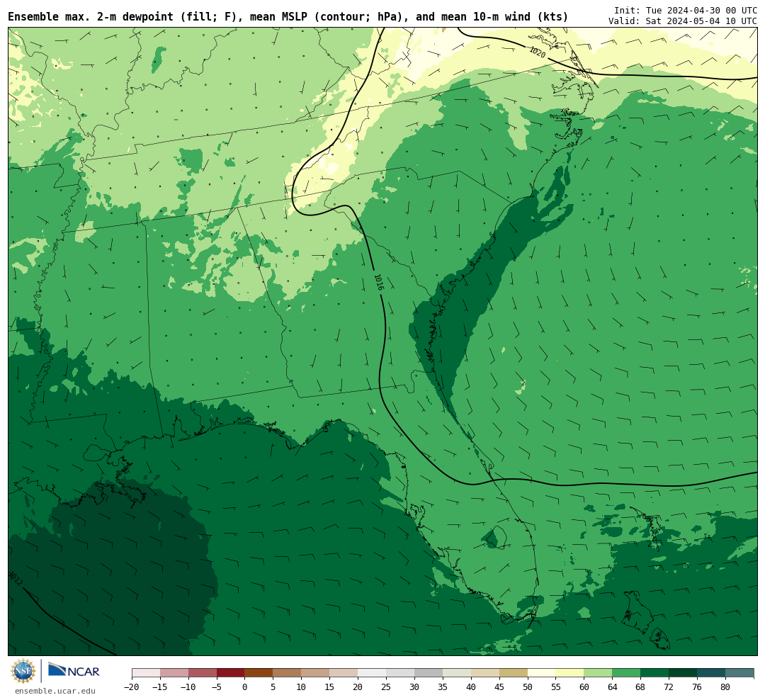
Task: Click the colorbar swatch between -20 and -15
Action: [x=146, y=672]
